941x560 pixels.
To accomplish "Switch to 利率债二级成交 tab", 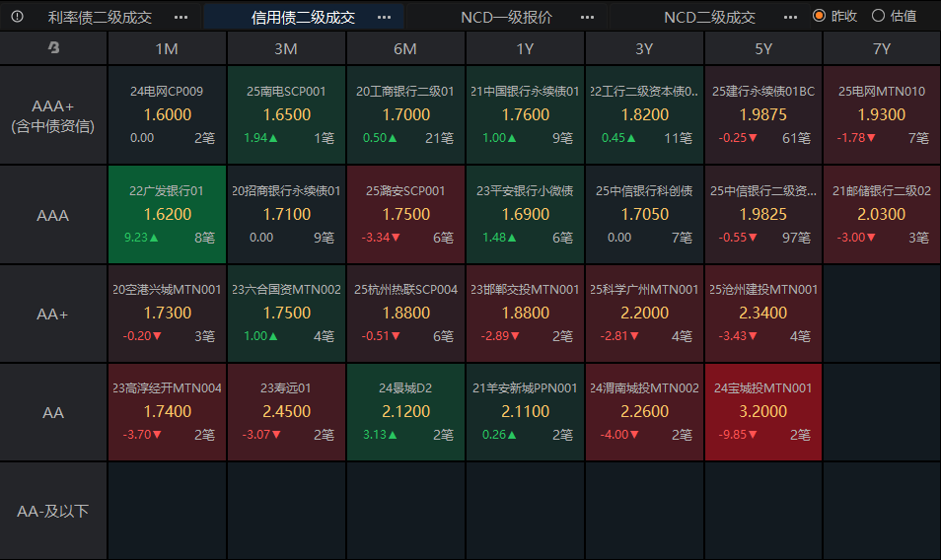I will point(100,18).
